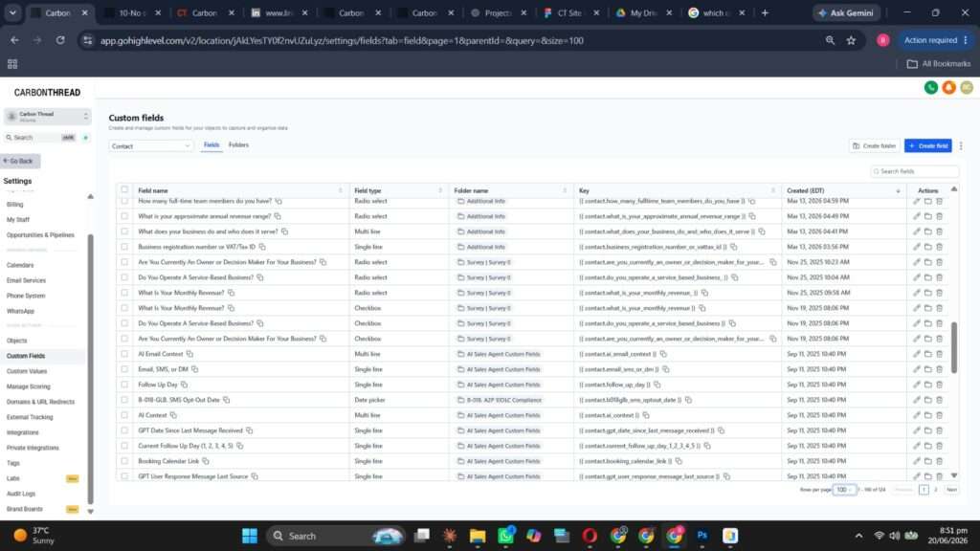Check the AI Email Context row checkbox
The image size is (980, 551).
[x=124, y=354]
